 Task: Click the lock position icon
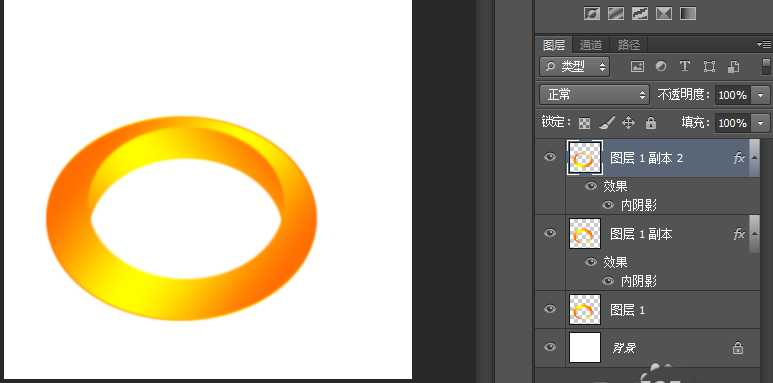coord(629,123)
